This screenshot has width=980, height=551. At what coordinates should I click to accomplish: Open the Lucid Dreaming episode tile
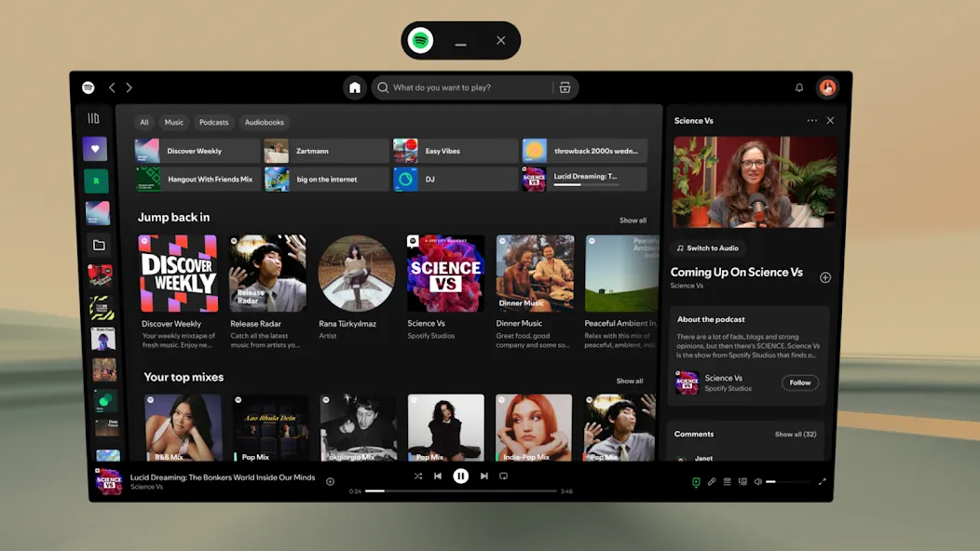tap(584, 179)
